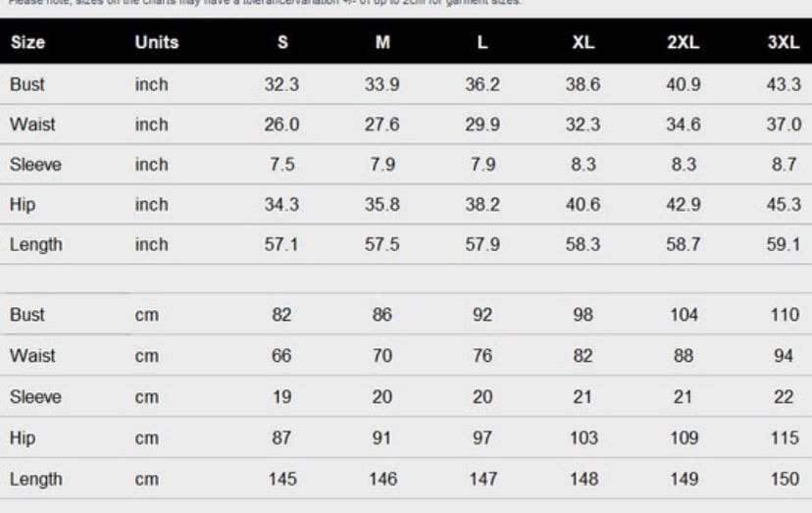The height and width of the screenshot is (513, 812).
Task: Click the 40.6 hip value for XL
Action: (x=584, y=207)
